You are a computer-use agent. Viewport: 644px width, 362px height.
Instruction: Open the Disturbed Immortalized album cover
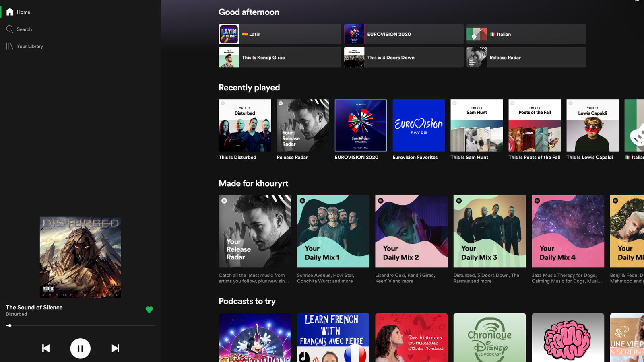coord(80,257)
